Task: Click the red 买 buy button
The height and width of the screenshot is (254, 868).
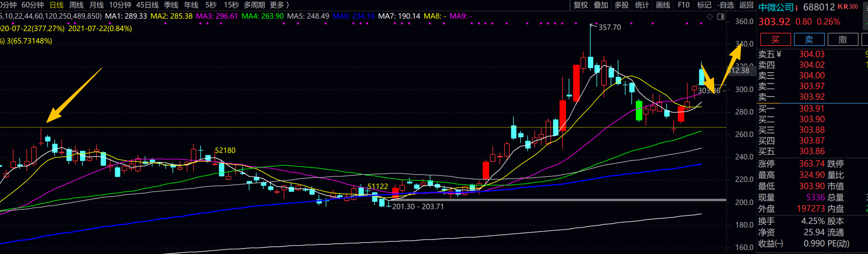Action: point(775,39)
